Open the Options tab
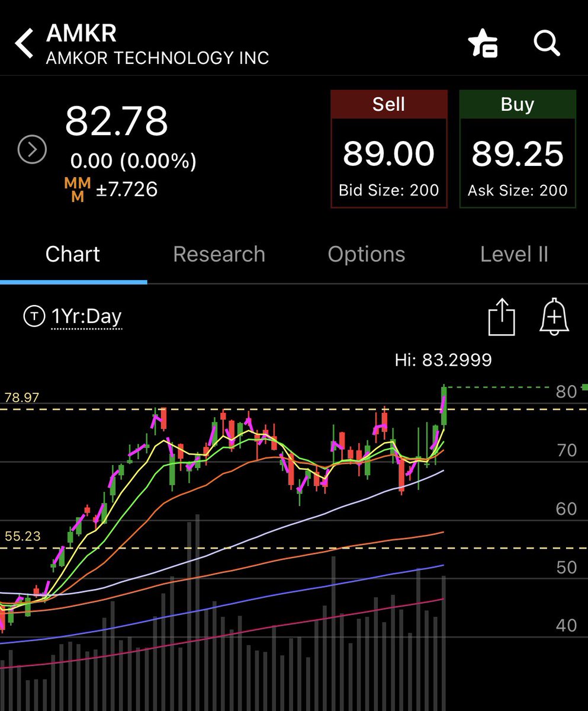This screenshot has width=588, height=711. [x=367, y=254]
